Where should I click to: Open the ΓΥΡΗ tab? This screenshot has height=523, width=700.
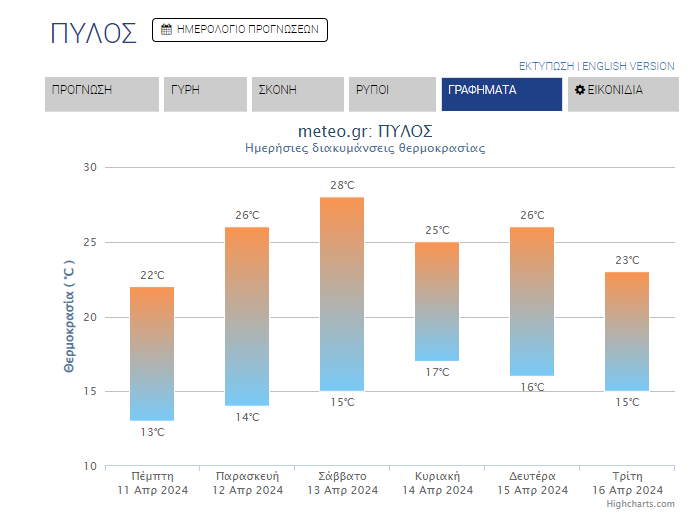click(205, 94)
